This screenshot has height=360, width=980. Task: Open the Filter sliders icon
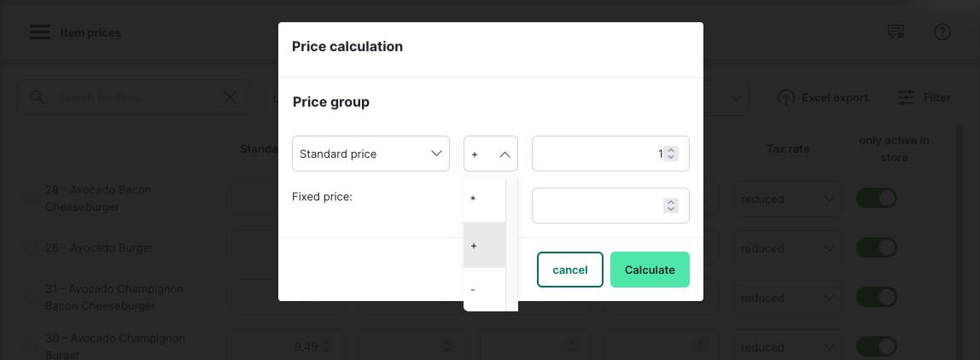(x=907, y=98)
